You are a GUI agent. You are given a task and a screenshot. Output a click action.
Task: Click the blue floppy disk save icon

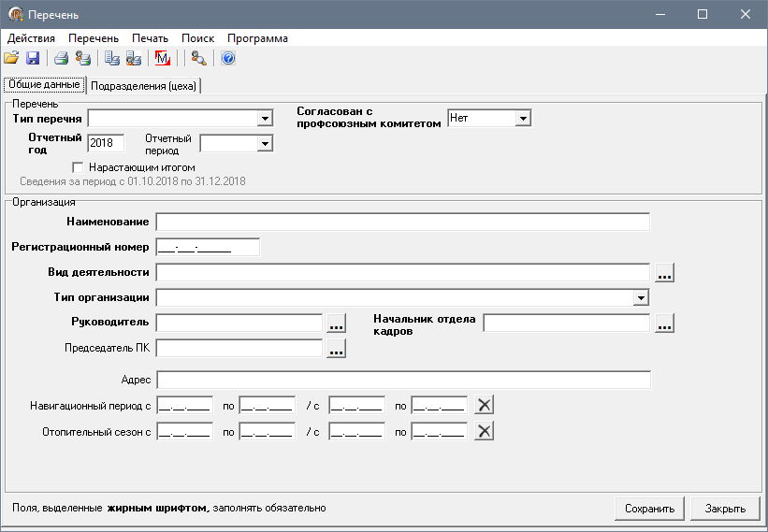(x=33, y=58)
